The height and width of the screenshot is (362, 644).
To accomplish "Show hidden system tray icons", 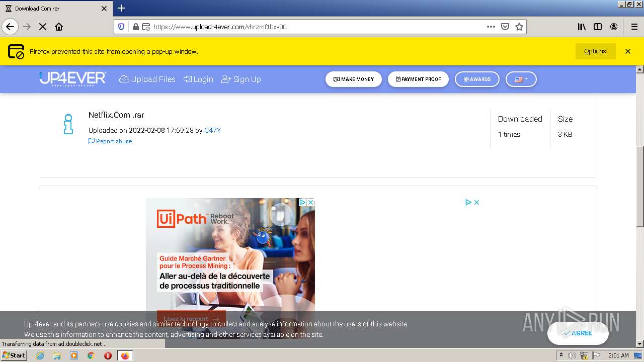I will (561, 355).
